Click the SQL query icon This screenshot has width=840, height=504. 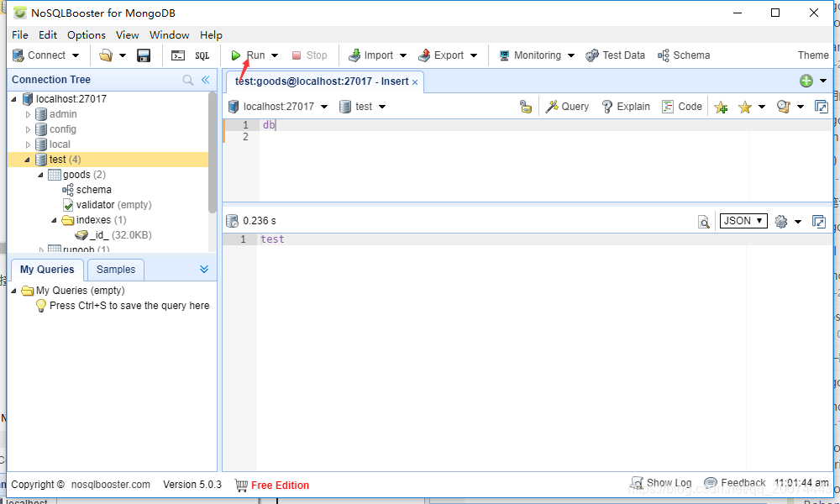202,55
